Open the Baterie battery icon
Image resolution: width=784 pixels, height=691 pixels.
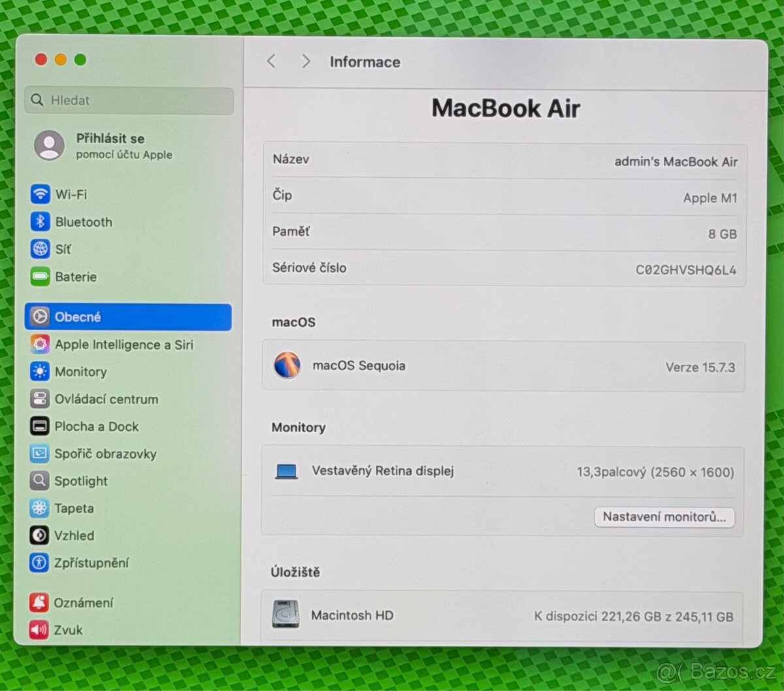pyautogui.click(x=41, y=277)
